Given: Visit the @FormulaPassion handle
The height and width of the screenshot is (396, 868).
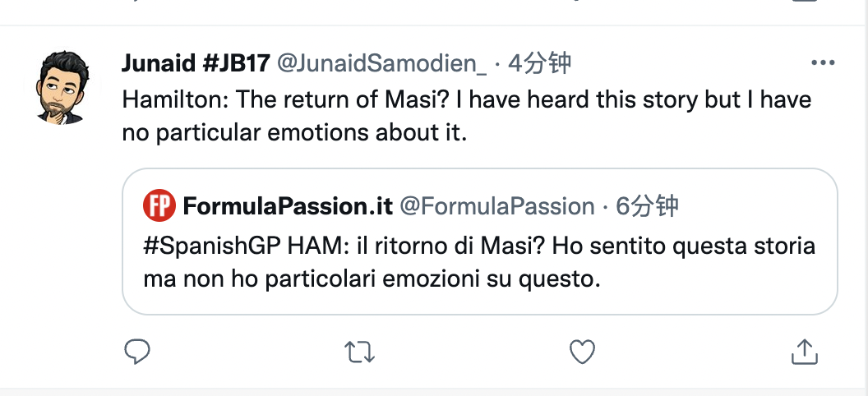Looking at the screenshot, I should pyautogui.click(x=497, y=206).
